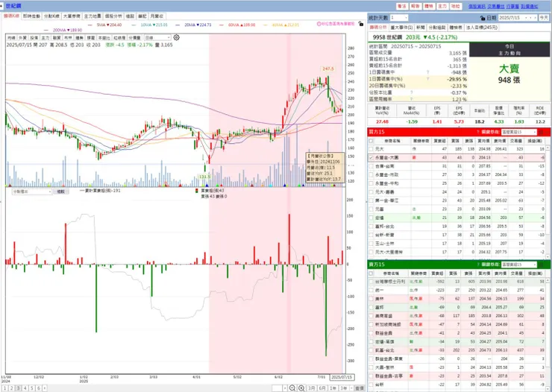Set the chart range to 1年
This screenshot has width=552, height=392.
click(333, 388)
